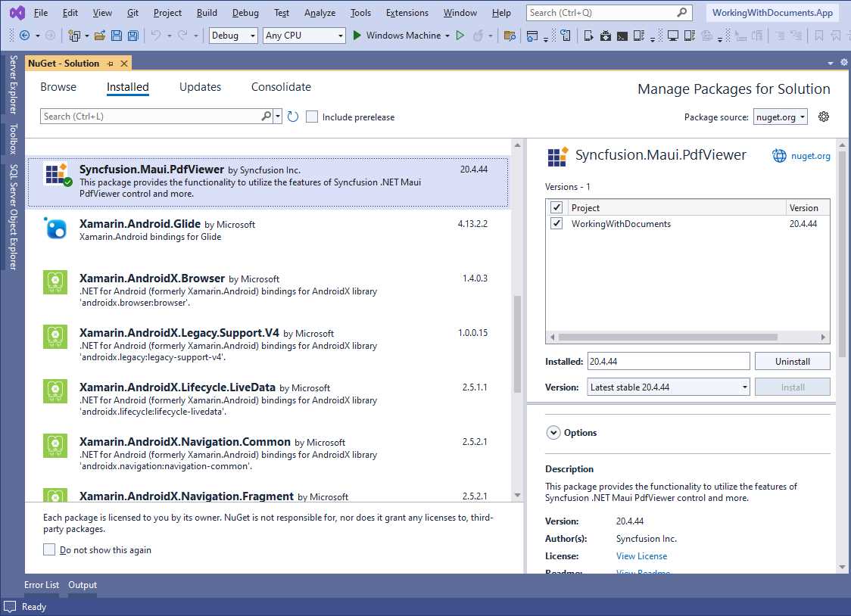
Task: Open the File menu
Action: pyautogui.click(x=41, y=12)
